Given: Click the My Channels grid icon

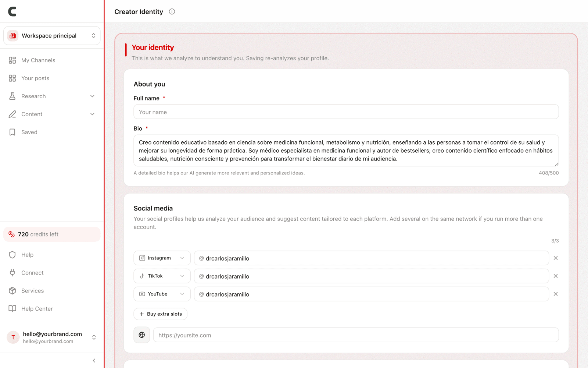Looking at the screenshot, I should (12, 60).
